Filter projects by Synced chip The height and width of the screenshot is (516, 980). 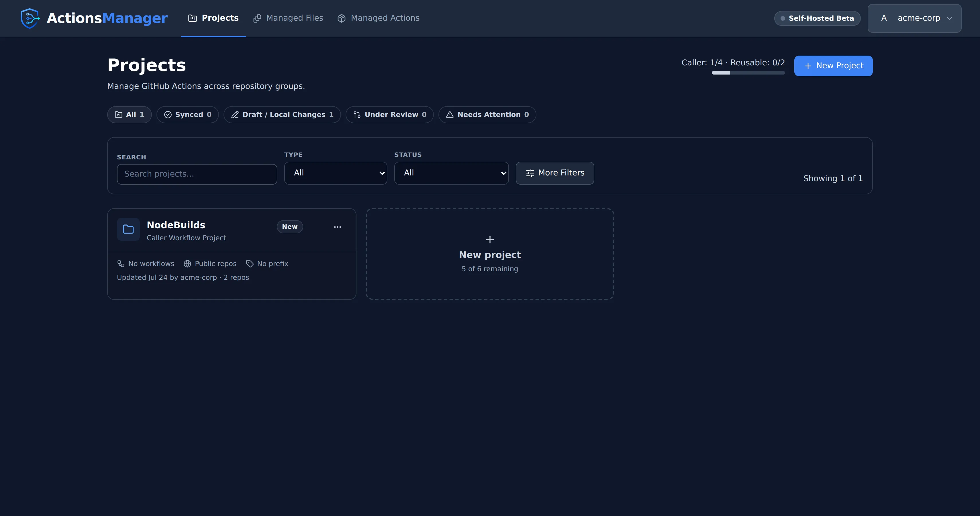click(188, 115)
